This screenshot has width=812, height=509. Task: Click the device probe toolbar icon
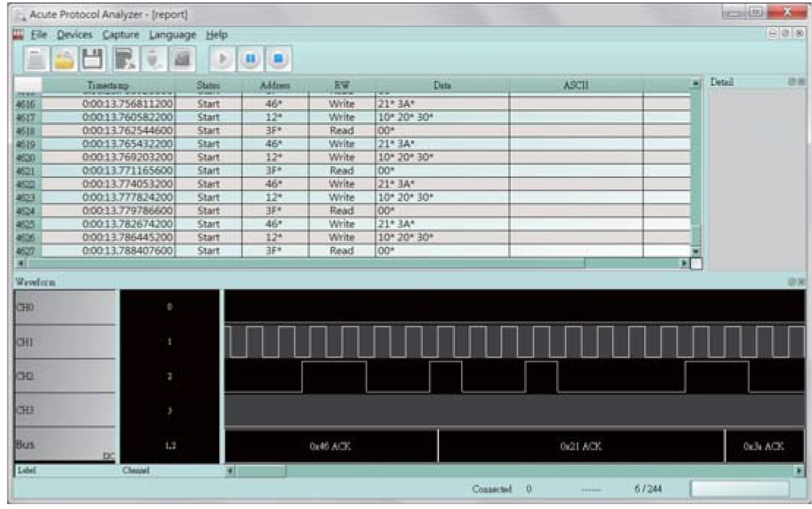(x=153, y=59)
